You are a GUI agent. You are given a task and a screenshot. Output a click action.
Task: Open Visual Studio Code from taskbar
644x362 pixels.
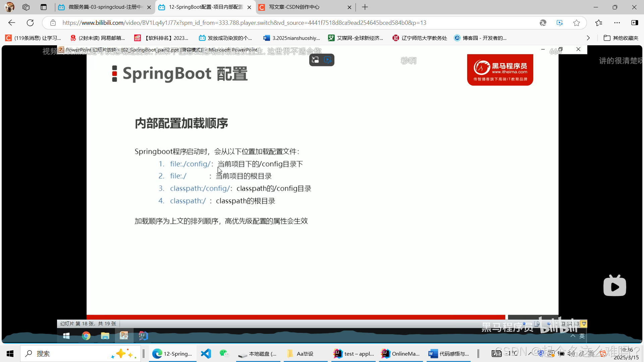pyautogui.click(x=206, y=354)
